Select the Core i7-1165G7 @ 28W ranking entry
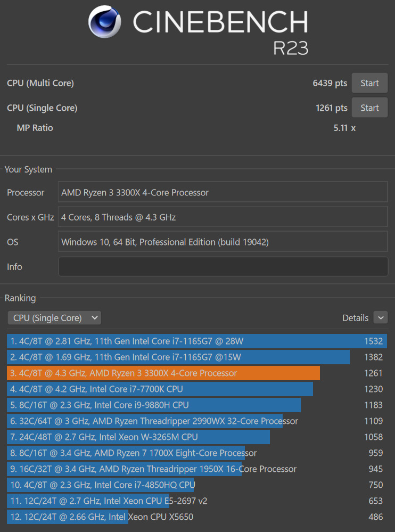The image size is (395, 532). click(196, 341)
